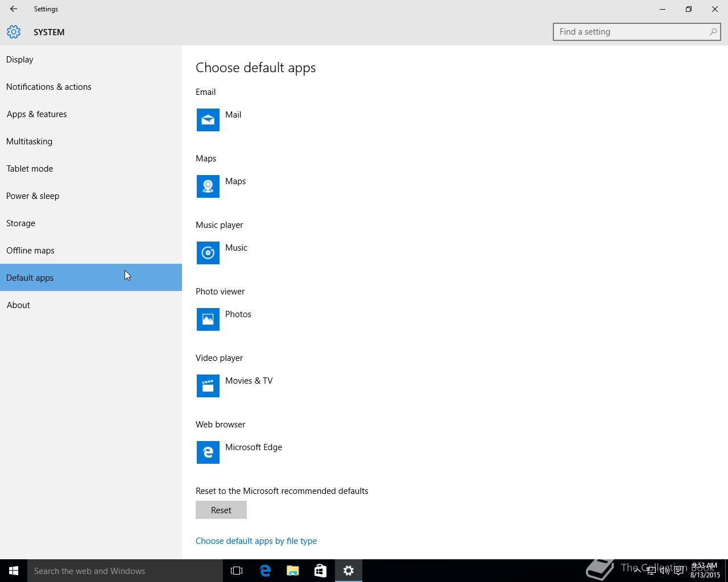Show hidden icons in the system tray
This screenshot has height=582, width=728.
point(637,571)
